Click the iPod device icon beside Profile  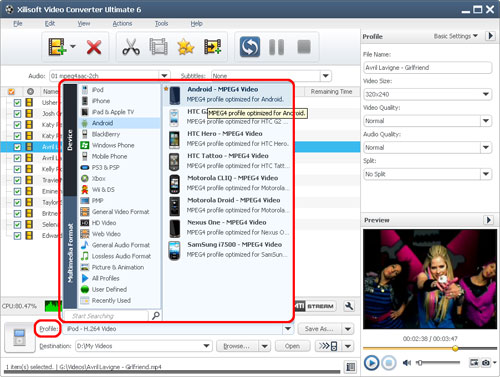tap(19, 337)
